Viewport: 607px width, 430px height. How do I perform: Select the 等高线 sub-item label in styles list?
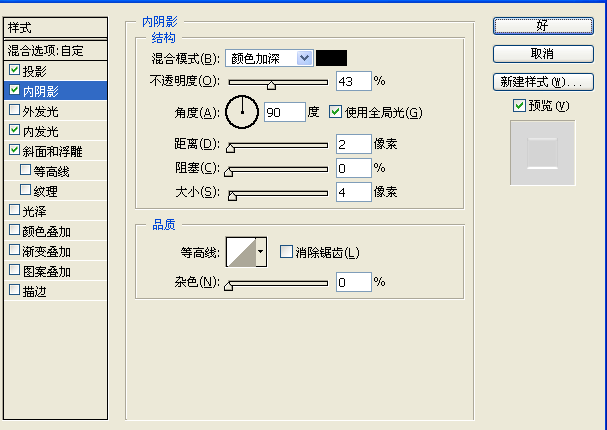[51, 171]
